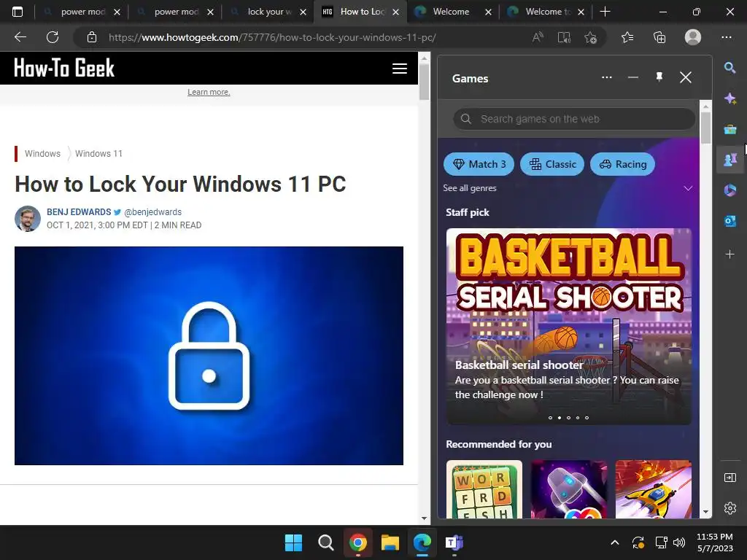Pin the Games panel

pyautogui.click(x=659, y=77)
